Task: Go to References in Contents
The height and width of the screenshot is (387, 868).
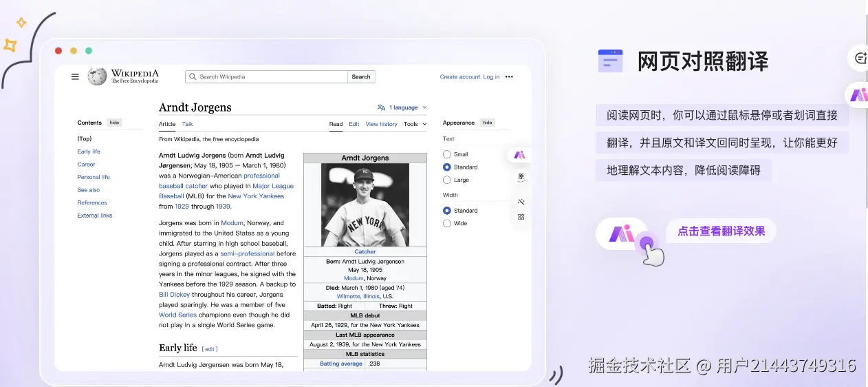Action: click(x=92, y=203)
